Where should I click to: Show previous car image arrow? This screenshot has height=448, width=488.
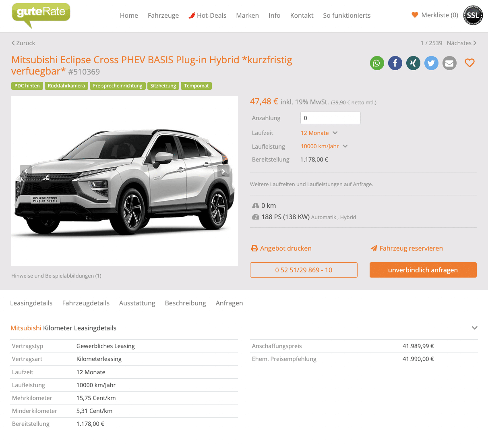click(26, 171)
